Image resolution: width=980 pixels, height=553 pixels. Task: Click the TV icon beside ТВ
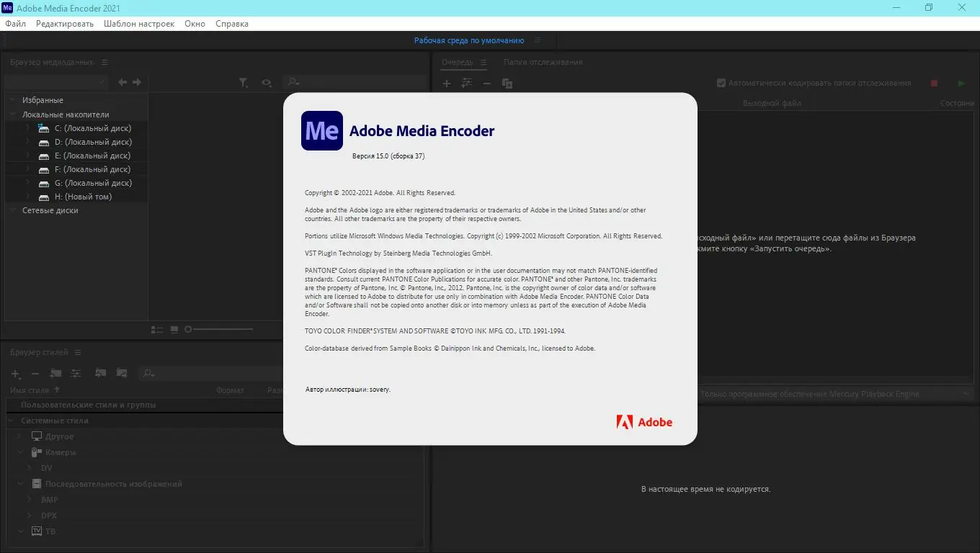pyautogui.click(x=37, y=531)
